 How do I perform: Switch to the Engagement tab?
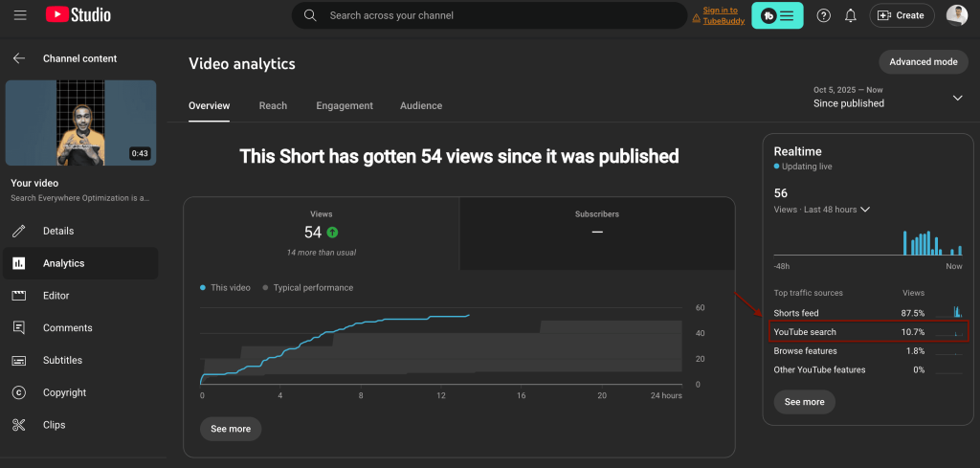coord(345,105)
